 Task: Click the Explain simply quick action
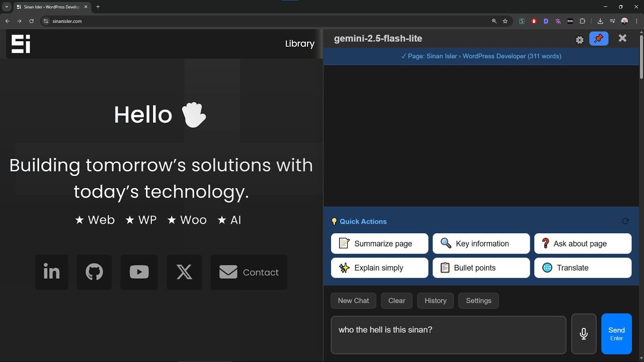tap(379, 268)
